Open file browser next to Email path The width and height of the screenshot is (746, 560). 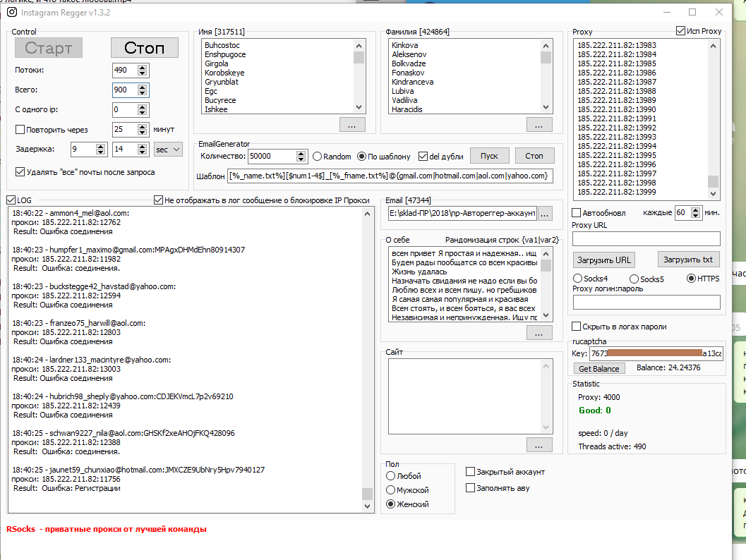point(546,213)
